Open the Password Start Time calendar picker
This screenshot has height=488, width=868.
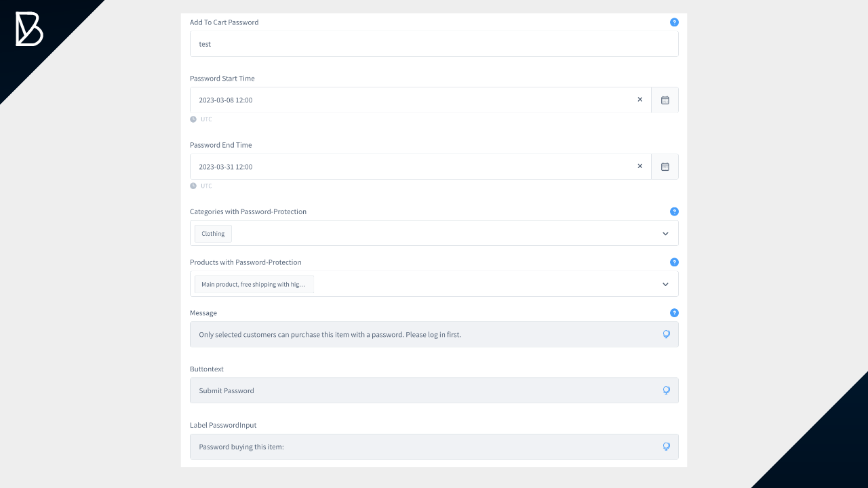click(665, 100)
